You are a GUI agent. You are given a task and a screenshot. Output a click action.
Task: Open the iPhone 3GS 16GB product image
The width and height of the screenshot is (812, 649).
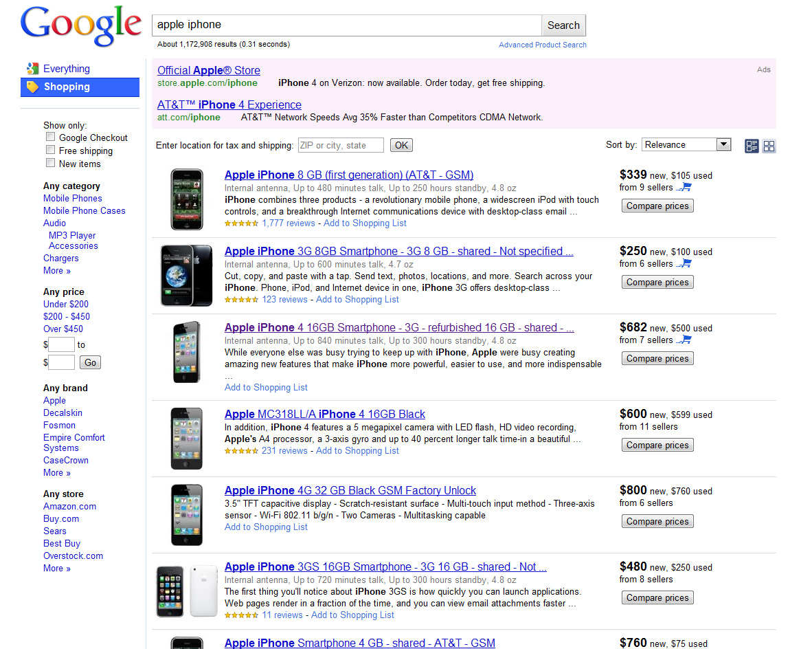point(186,591)
